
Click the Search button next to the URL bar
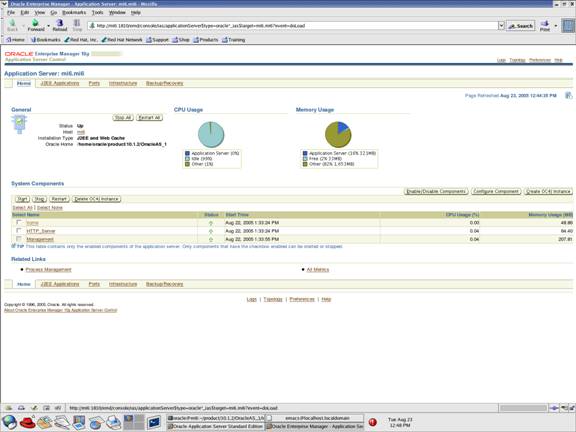(x=521, y=26)
